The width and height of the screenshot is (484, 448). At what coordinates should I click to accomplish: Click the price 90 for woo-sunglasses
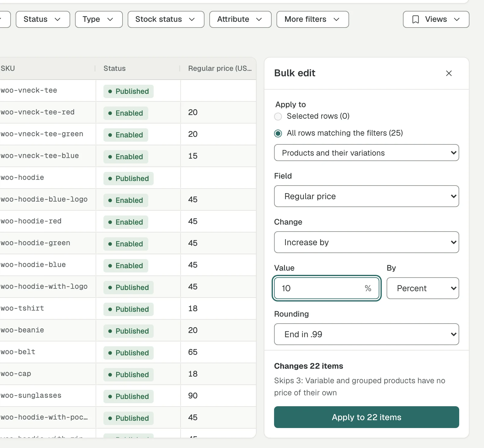click(x=193, y=396)
